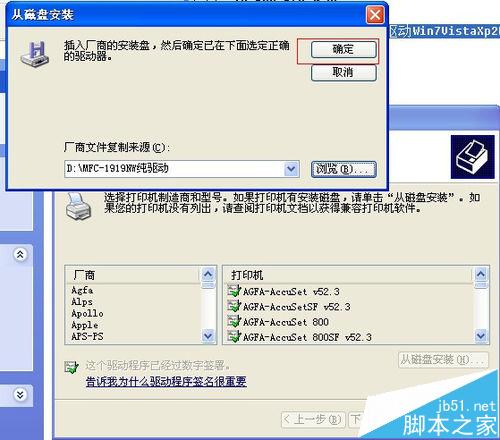Select Agfa in the 厂商 list
This screenshot has height=440, width=500.
(82, 290)
